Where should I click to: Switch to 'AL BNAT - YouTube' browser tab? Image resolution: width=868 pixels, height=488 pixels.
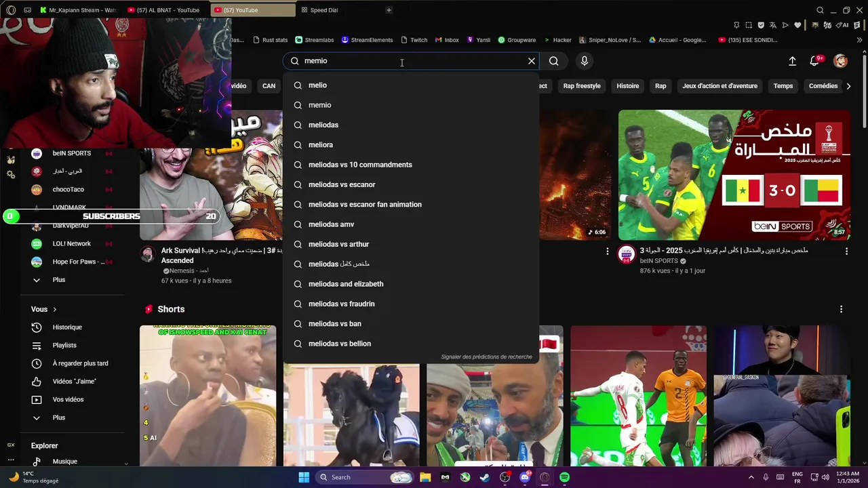[x=167, y=10]
